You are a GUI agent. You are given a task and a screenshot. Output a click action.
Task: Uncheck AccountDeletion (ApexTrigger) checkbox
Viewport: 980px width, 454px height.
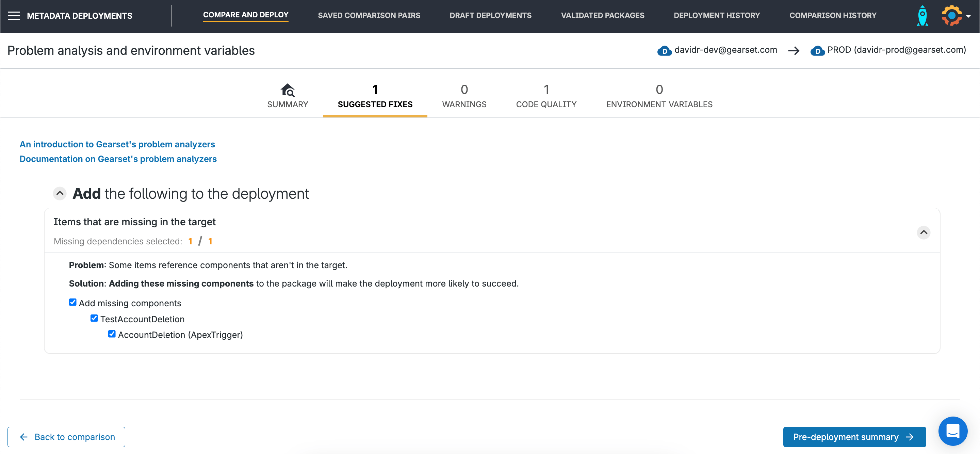click(112, 334)
